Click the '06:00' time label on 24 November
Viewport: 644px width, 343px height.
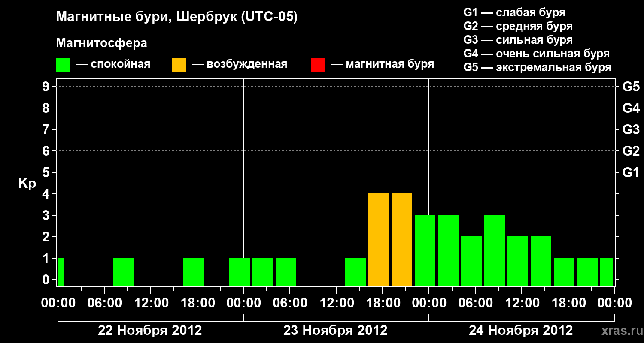475,303
